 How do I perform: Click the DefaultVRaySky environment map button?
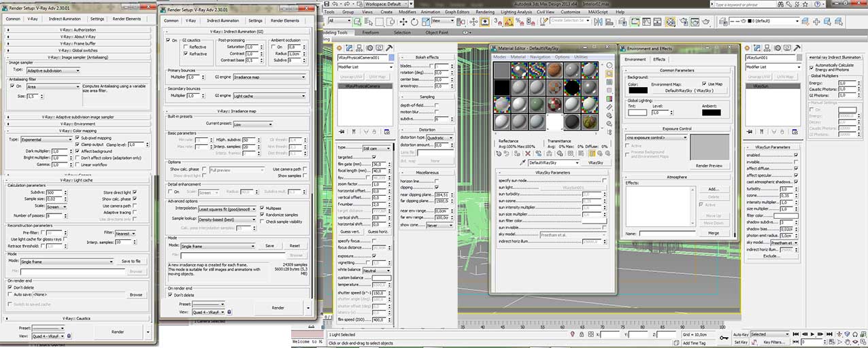tap(689, 90)
